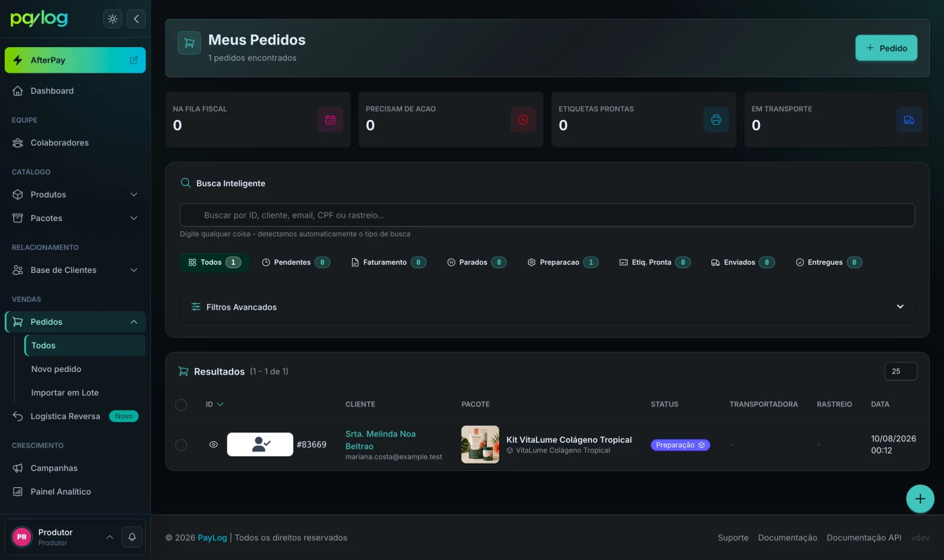The image size is (944, 560).
Task: Select the Entregues filter tab
Action: coord(829,262)
